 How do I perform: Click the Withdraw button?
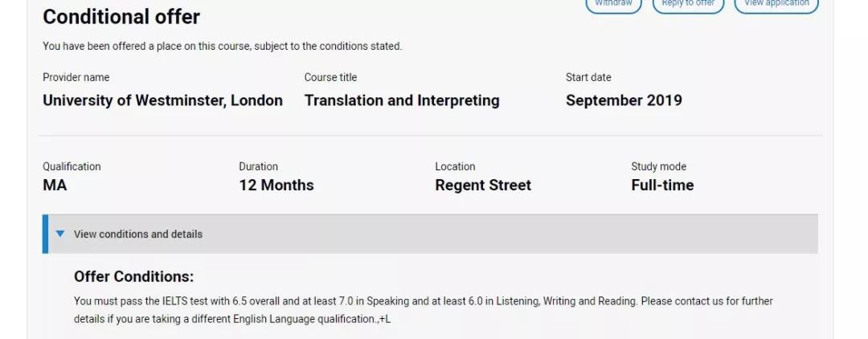613,5
